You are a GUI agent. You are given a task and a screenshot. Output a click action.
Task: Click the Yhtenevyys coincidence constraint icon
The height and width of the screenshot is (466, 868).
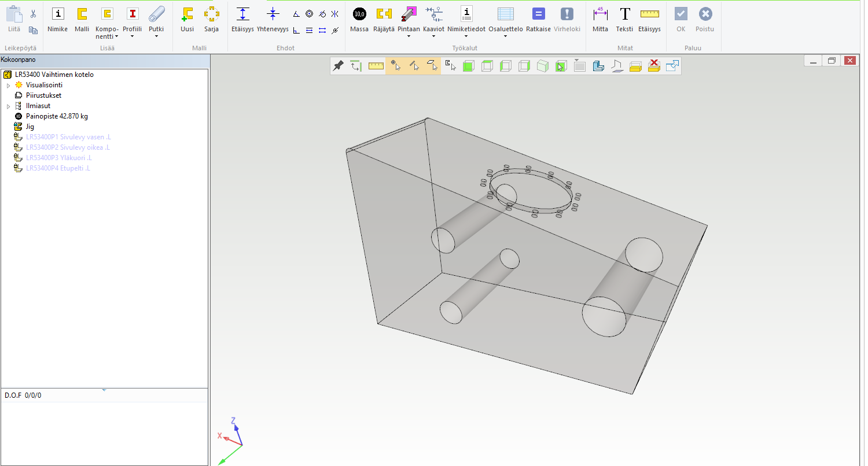coord(273,14)
